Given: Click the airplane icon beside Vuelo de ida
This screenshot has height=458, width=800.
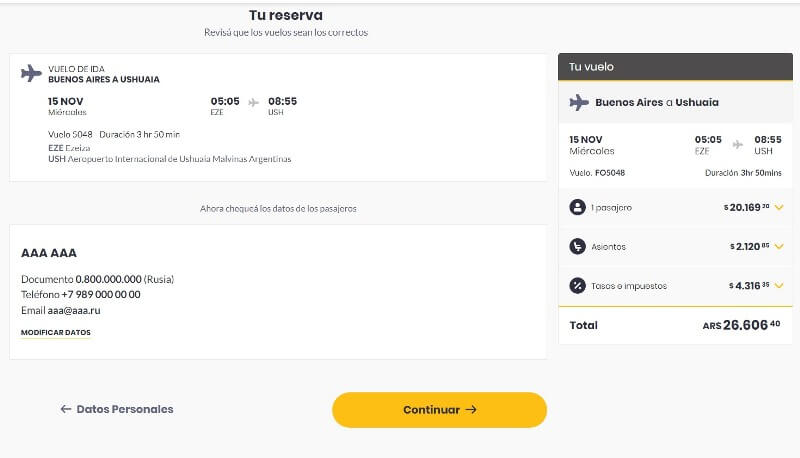Looking at the screenshot, I should [x=31, y=73].
